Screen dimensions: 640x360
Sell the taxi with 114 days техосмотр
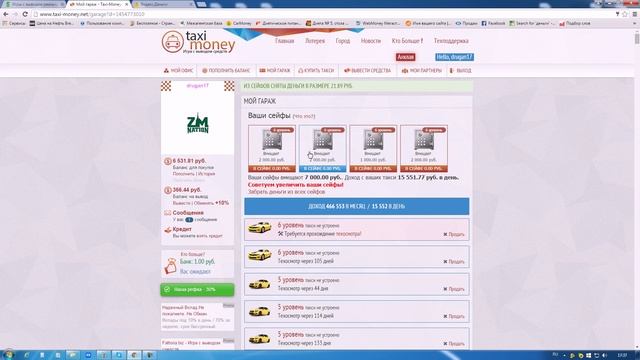click(454, 316)
